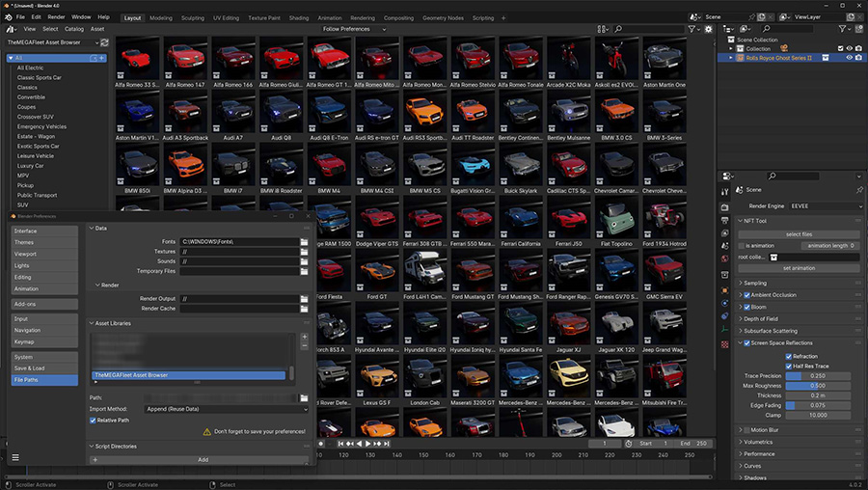Select the Luxury Car catalog
868x490 pixels.
pyautogui.click(x=31, y=166)
